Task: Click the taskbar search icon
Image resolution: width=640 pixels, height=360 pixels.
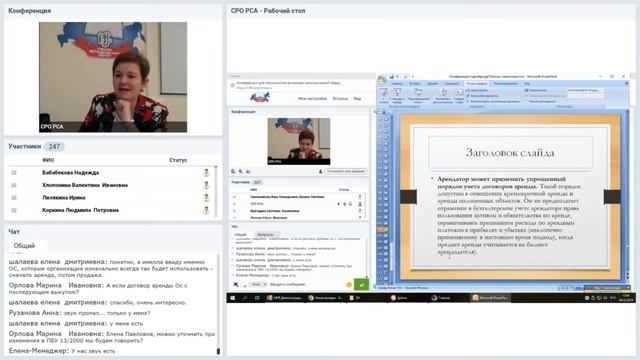Action: tap(245, 298)
